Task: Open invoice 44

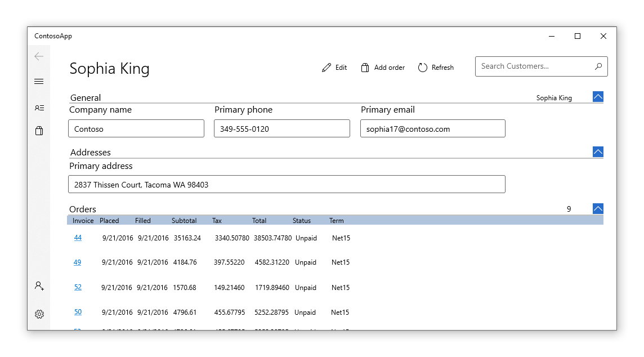Action: click(x=78, y=238)
